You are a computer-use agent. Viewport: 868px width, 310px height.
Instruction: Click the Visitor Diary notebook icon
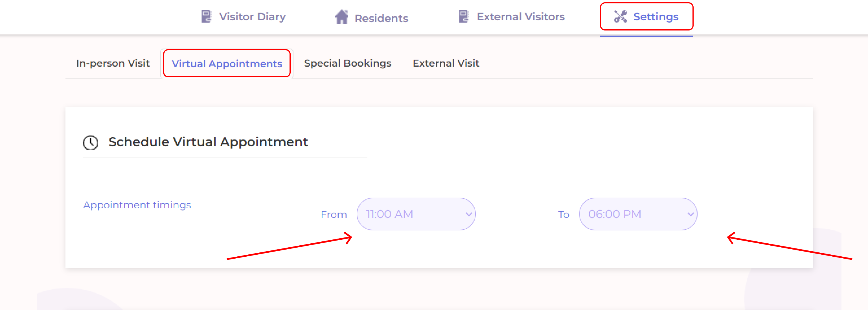pos(206,16)
